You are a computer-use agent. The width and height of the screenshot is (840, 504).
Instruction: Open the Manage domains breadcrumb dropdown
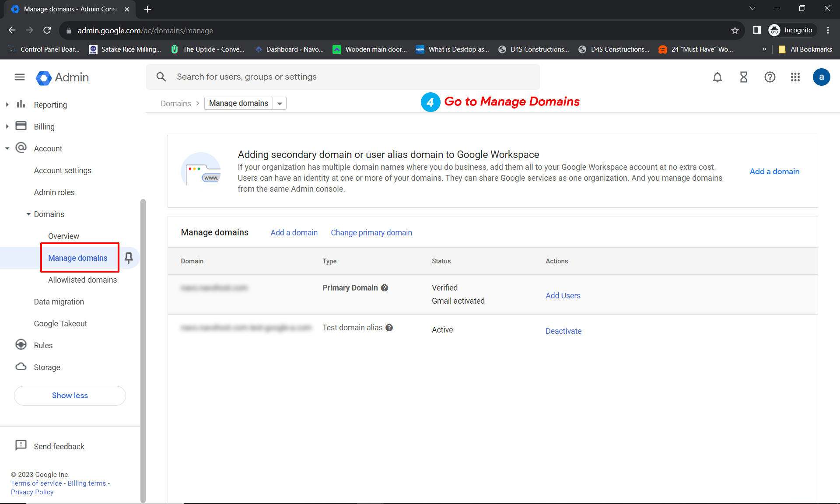(280, 103)
